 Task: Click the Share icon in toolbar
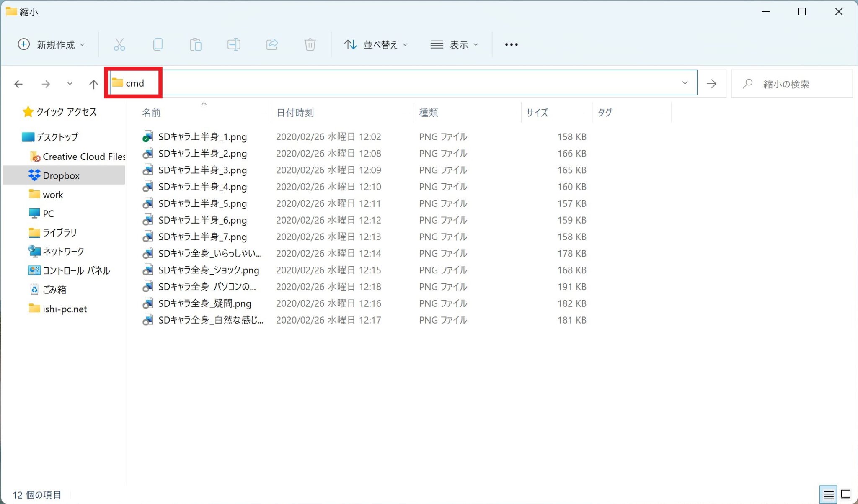click(x=272, y=44)
